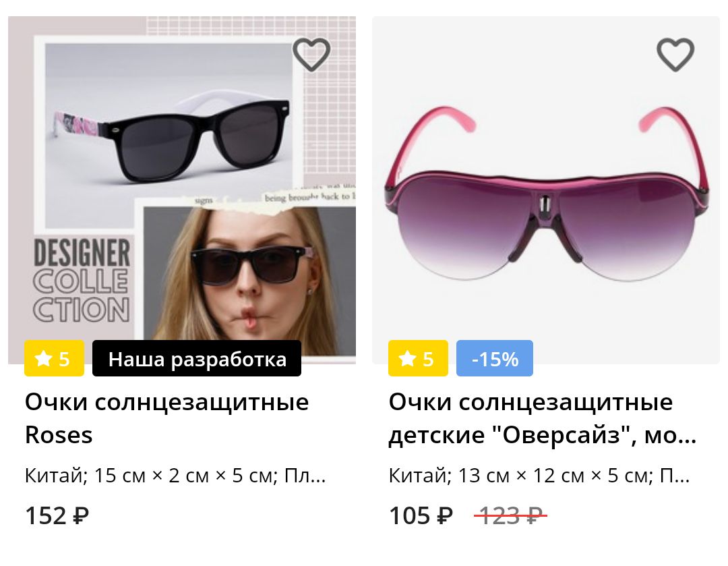Click the star rating badge on kids sunglasses

point(419,358)
